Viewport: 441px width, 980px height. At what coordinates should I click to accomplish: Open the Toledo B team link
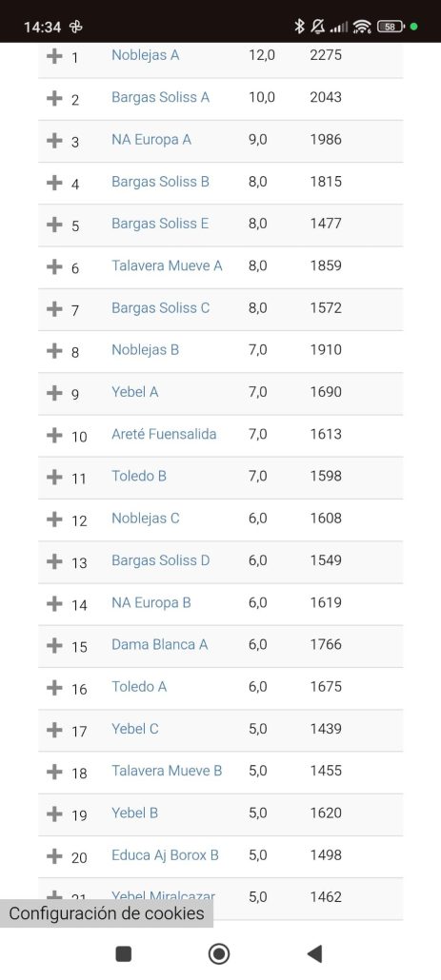pos(139,477)
